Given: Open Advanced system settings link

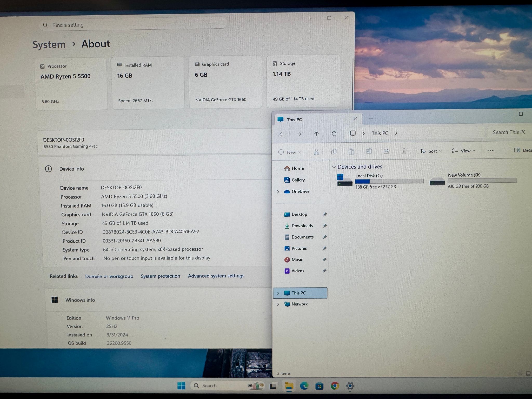Looking at the screenshot, I should 216,276.
